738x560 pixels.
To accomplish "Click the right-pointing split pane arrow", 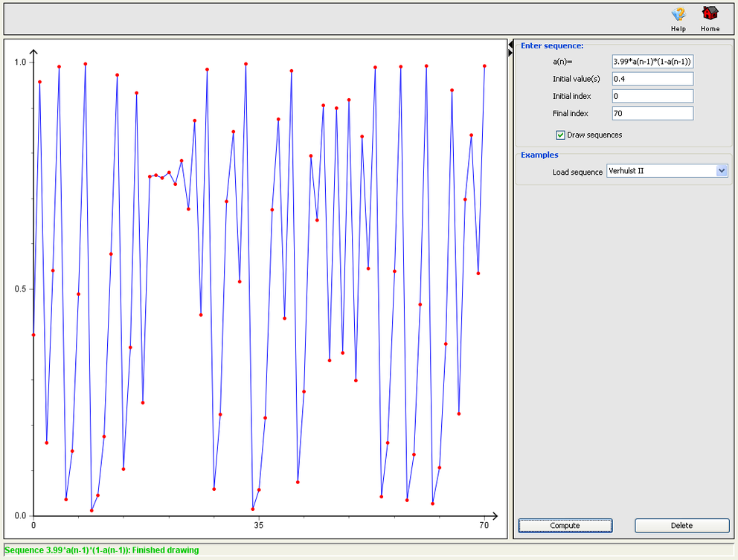I will coord(511,53).
